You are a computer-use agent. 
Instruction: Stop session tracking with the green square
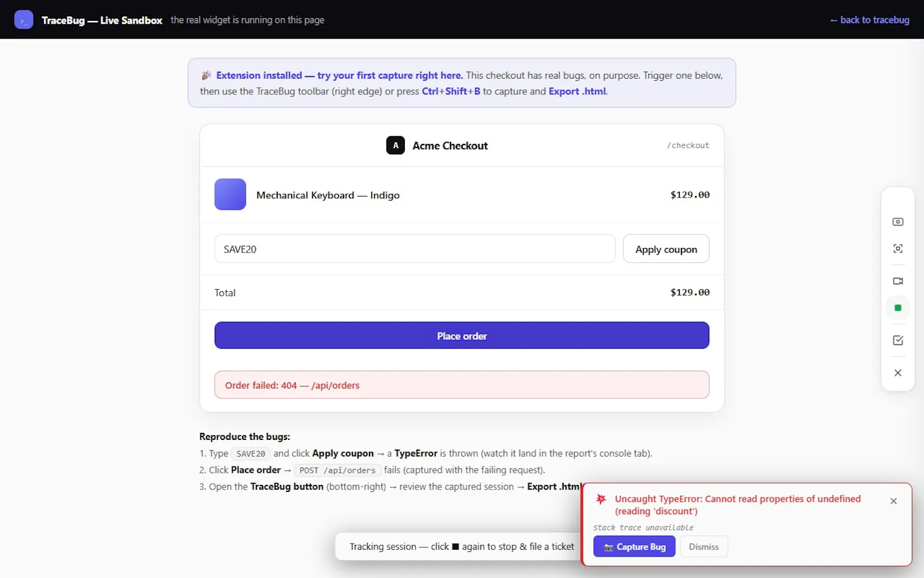click(x=897, y=308)
